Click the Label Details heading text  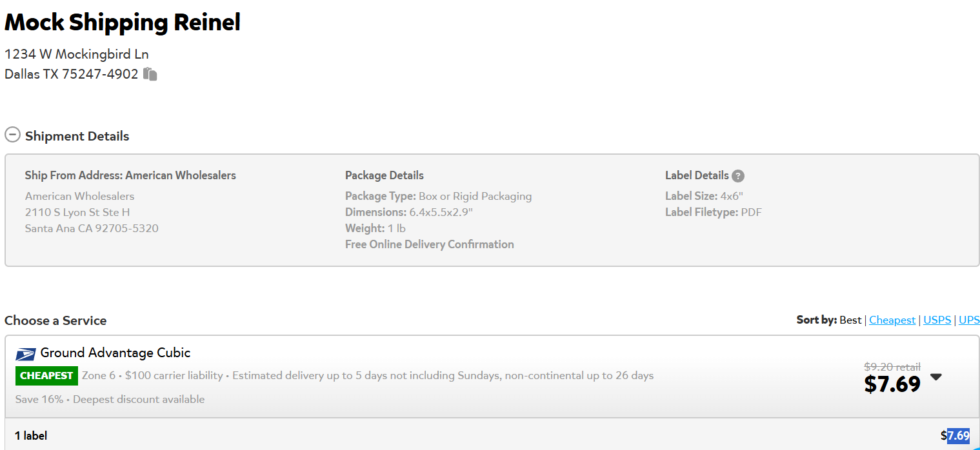point(697,175)
